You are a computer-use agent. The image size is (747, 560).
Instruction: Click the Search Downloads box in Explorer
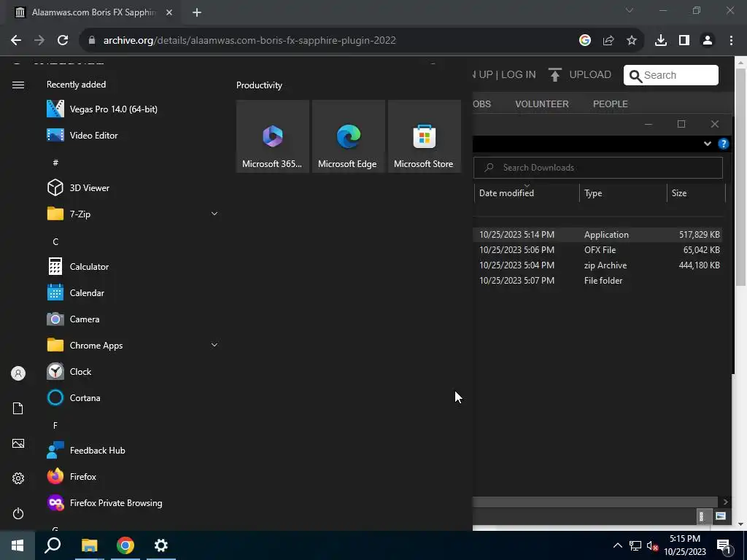pos(598,168)
